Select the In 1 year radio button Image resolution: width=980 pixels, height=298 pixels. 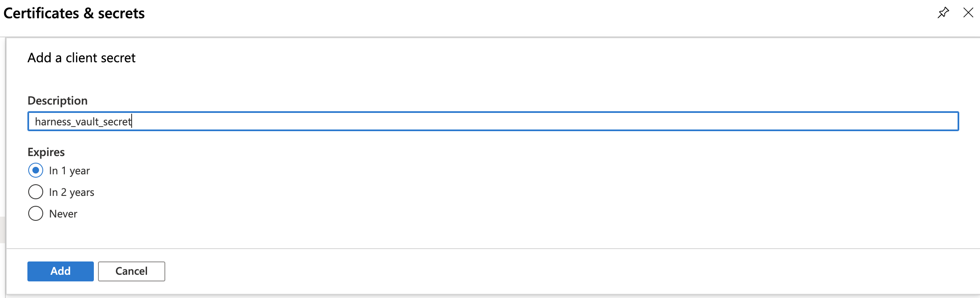pyautogui.click(x=36, y=170)
